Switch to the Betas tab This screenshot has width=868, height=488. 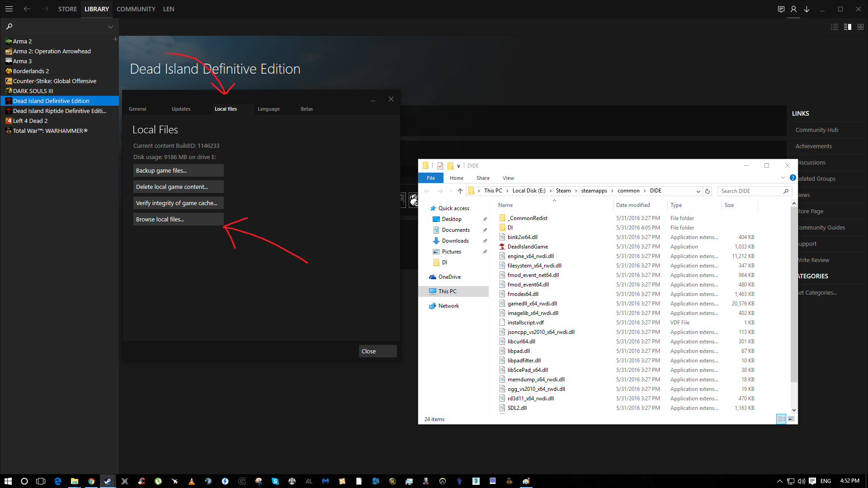(x=307, y=109)
